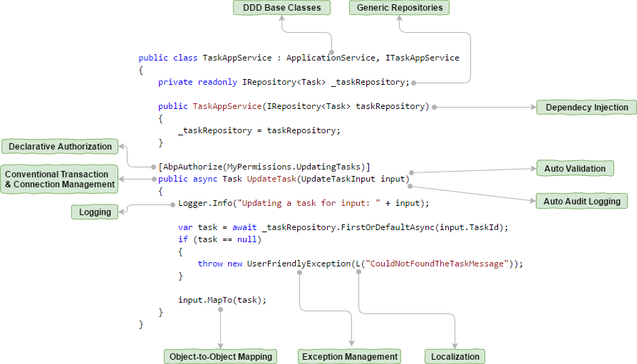Select the Auto Validation label
Screen dimensions: 637x364
pyautogui.click(x=574, y=169)
